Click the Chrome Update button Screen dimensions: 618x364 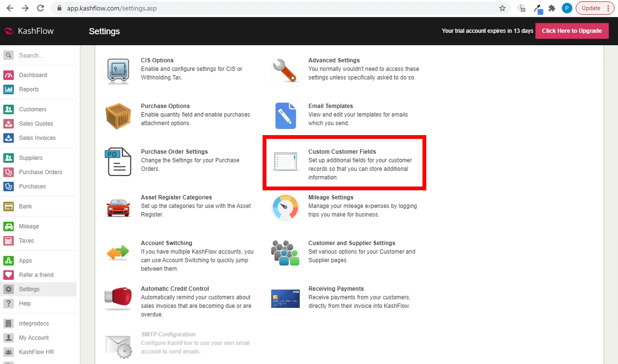[x=595, y=8]
